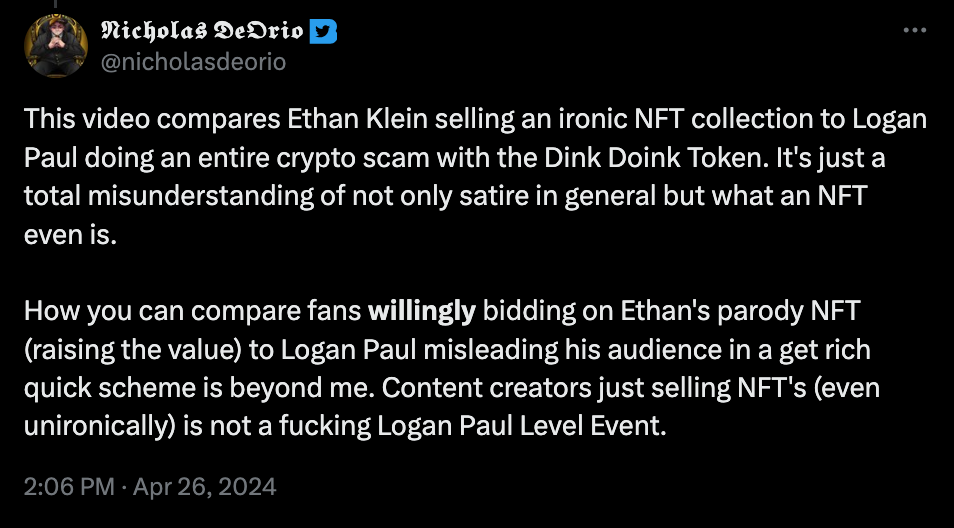Screen dimensions: 954x528
Task: Open the @nicholasdeorio handle link
Action: click(193, 62)
